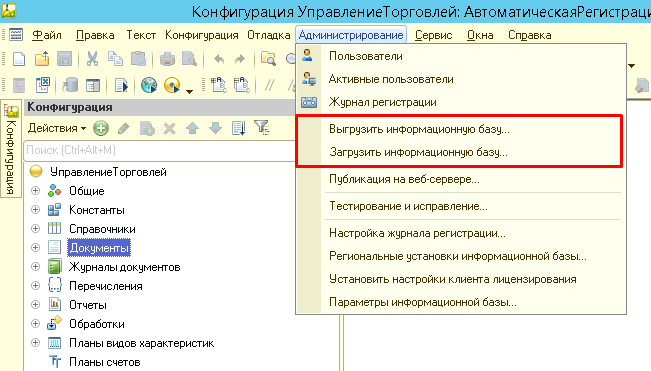Open the Конфигурация menu

click(x=201, y=35)
